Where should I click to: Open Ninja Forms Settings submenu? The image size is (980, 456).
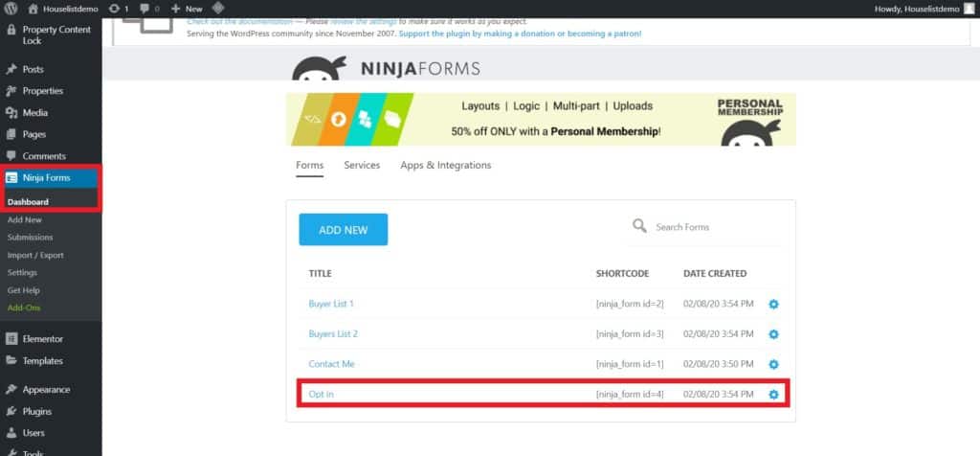[x=23, y=273]
